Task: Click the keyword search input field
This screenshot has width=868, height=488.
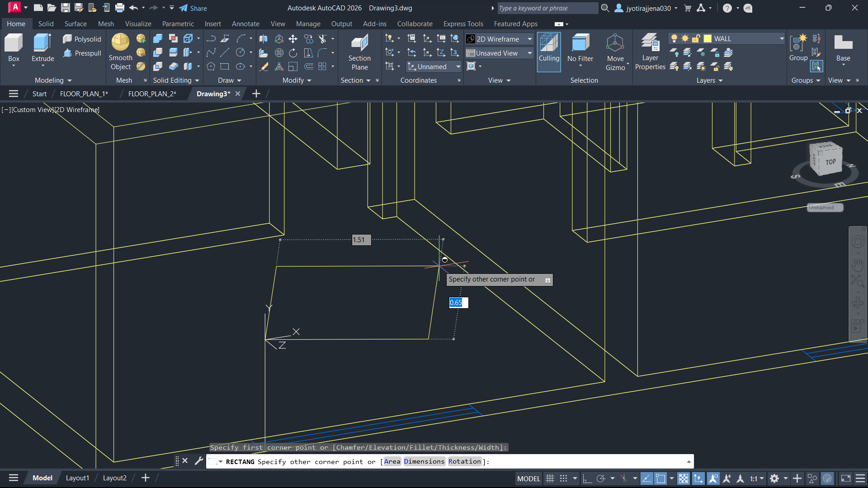Action: 547,8
